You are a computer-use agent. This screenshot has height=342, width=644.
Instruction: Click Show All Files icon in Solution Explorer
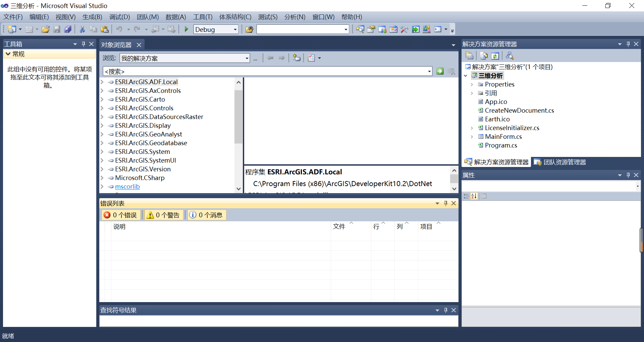pos(484,56)
